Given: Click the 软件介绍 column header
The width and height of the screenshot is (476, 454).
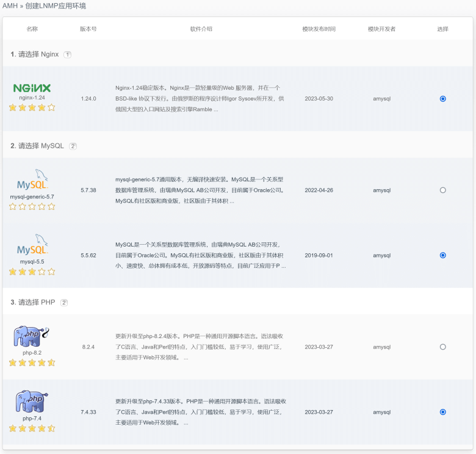Looking at the screenshot, I should pyautogui.click(x=201, y=29).
